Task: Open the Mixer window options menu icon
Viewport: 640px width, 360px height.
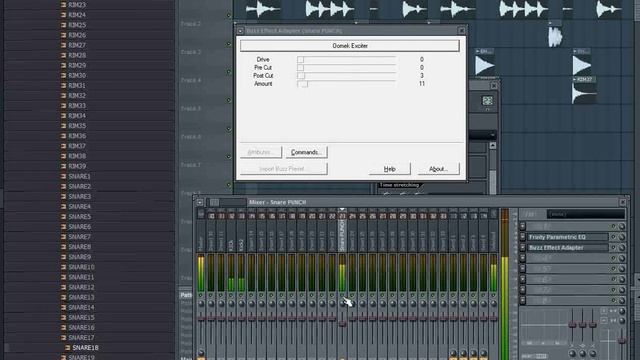Action: coord(200,202)
